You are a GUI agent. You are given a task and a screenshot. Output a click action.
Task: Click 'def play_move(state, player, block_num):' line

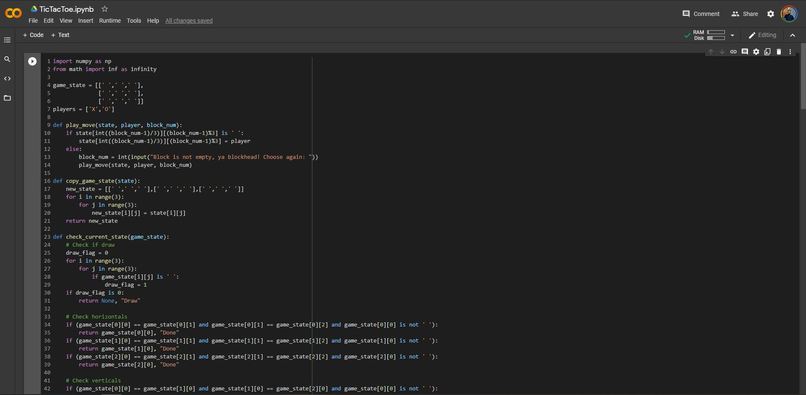click(117, 125)
